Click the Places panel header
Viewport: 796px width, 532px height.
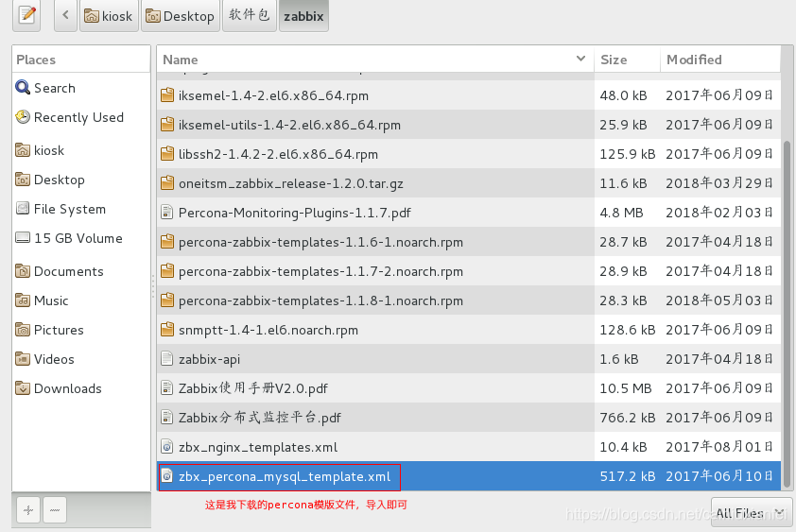[x=81, y=60]
